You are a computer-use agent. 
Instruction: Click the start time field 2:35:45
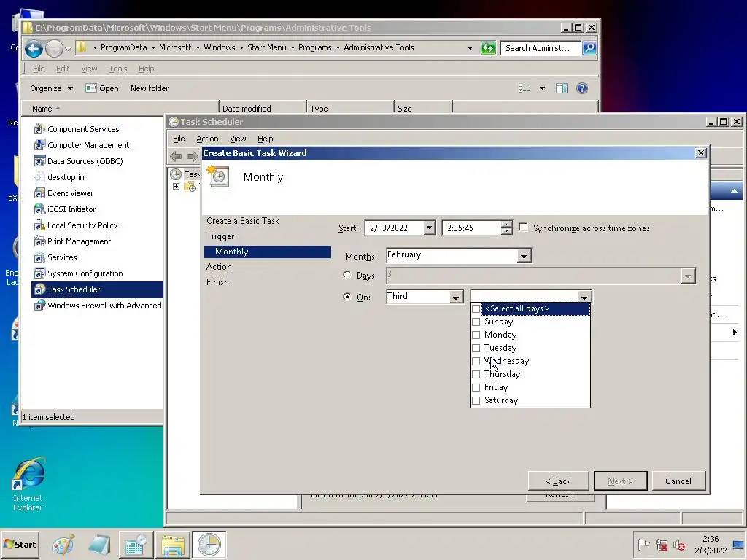tap(471, 228)
